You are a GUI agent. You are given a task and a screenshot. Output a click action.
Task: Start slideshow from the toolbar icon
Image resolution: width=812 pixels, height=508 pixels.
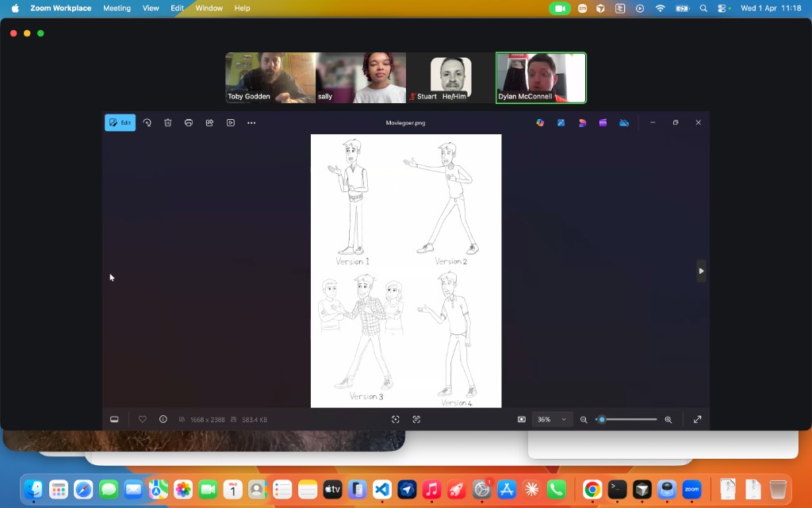(231, 123)
